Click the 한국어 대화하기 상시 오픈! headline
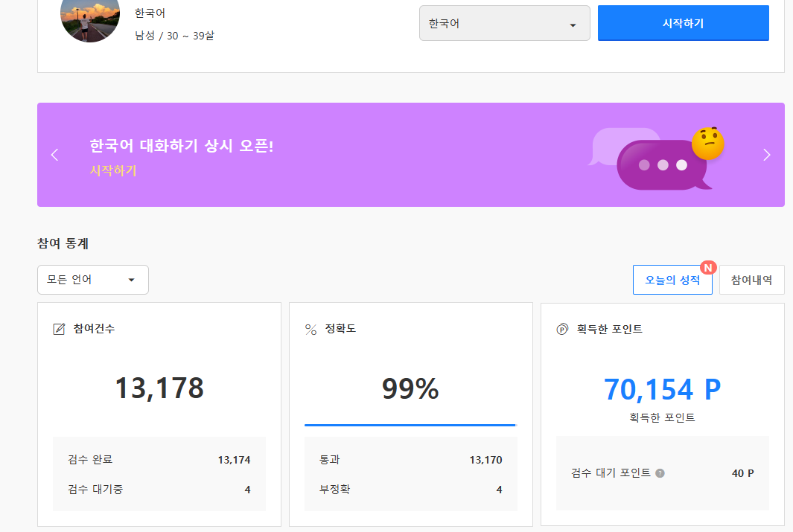 pyautogui.click(x=182, y=146)
